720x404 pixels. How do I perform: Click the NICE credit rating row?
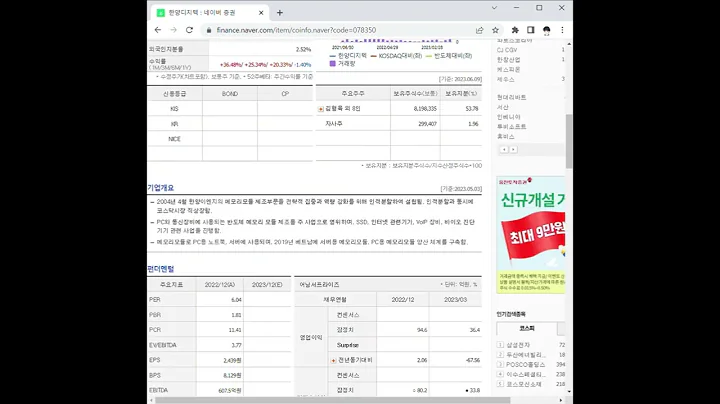230,139
